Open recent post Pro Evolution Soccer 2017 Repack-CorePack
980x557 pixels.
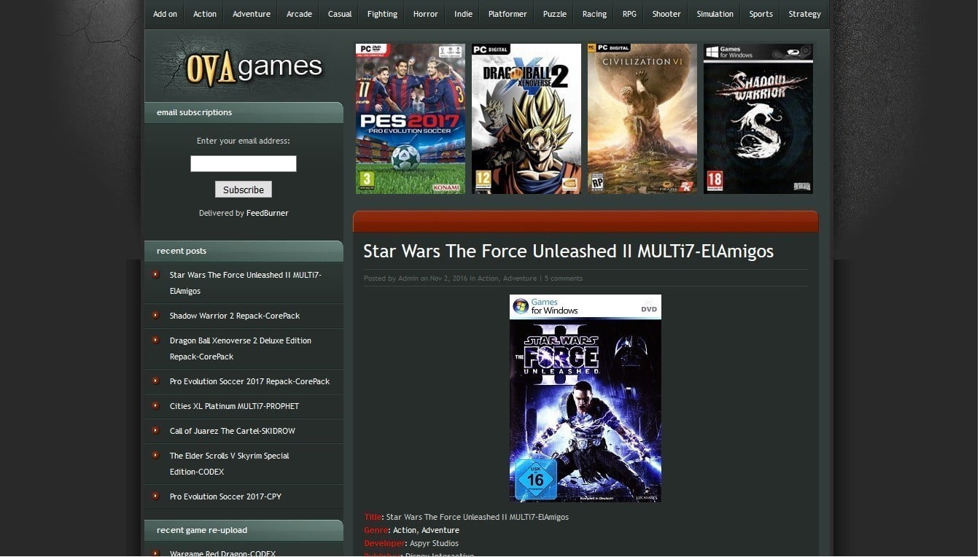(x=249, y=381)
